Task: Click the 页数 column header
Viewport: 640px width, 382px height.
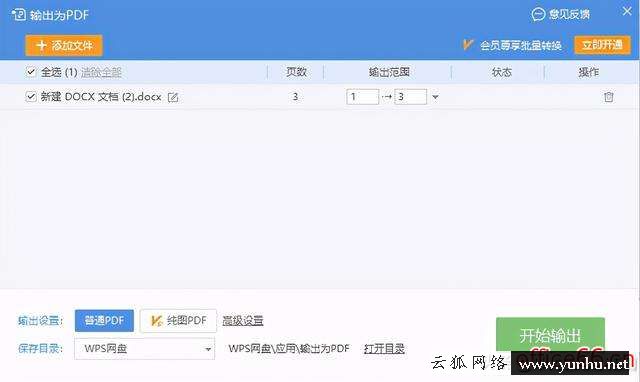Action: coord(296,72)
